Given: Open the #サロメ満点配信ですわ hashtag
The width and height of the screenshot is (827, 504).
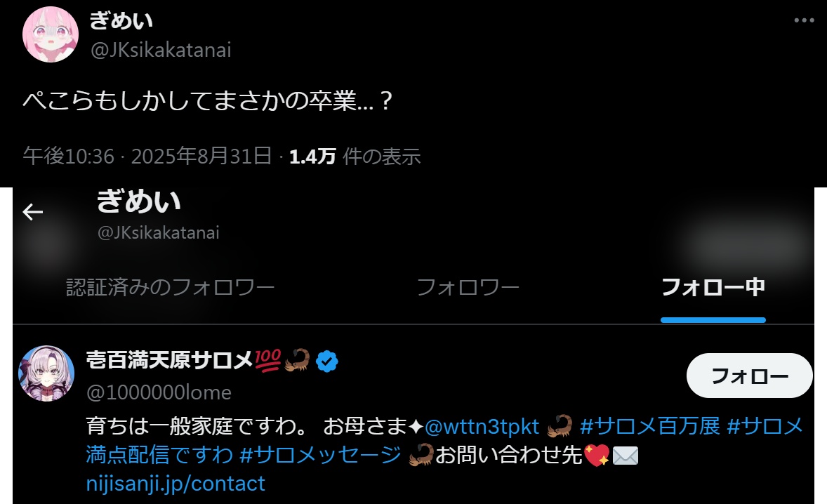Looking at the screenshot, I should coord(444,440).
